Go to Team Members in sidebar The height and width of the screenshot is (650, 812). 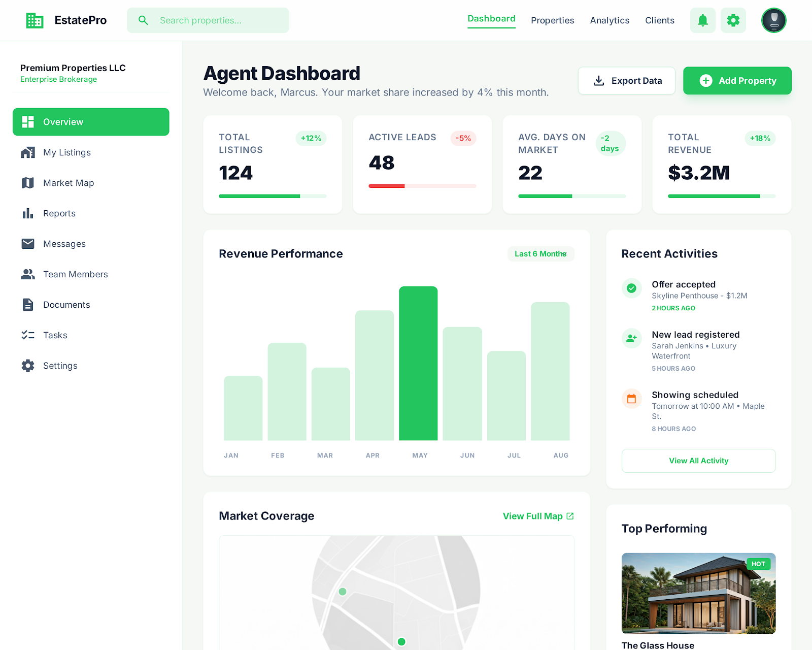click(75, 274)
